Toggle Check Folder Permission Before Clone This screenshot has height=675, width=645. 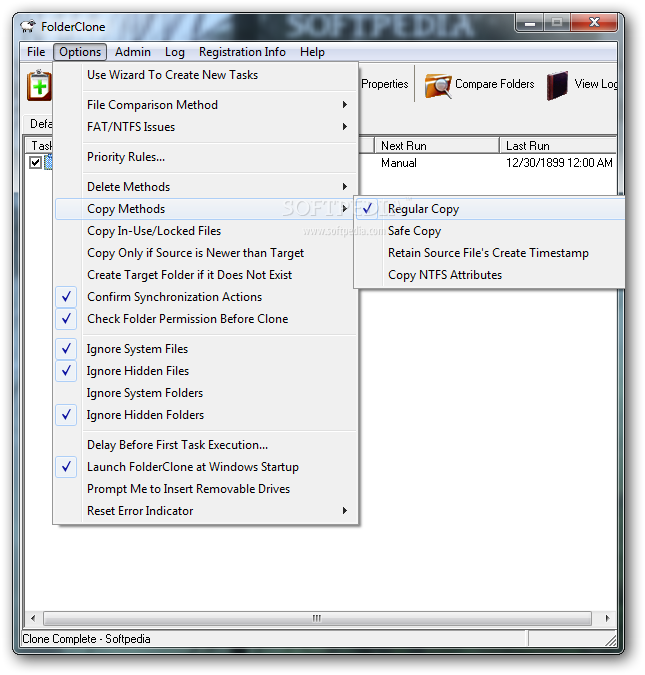coord(207,319)
